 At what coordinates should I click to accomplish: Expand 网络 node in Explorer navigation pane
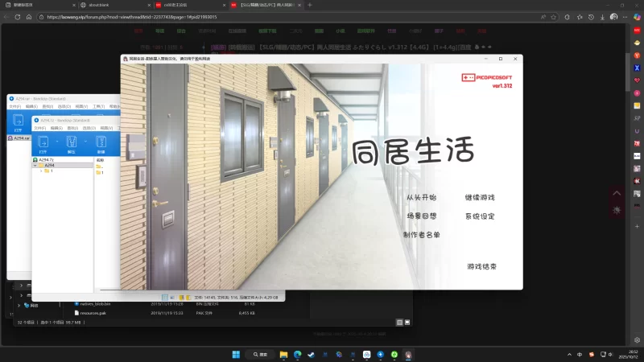19,306
